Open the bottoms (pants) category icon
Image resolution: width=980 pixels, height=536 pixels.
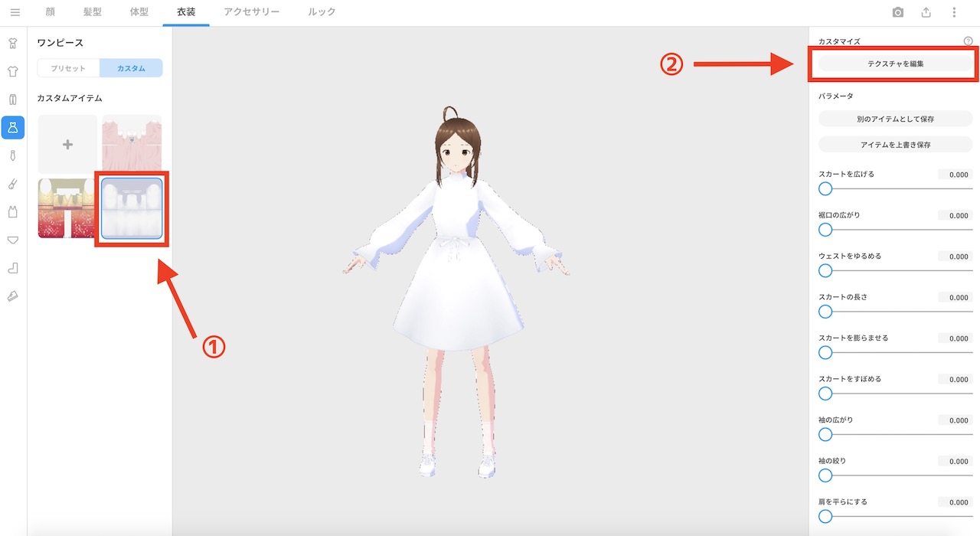point(12,100)
